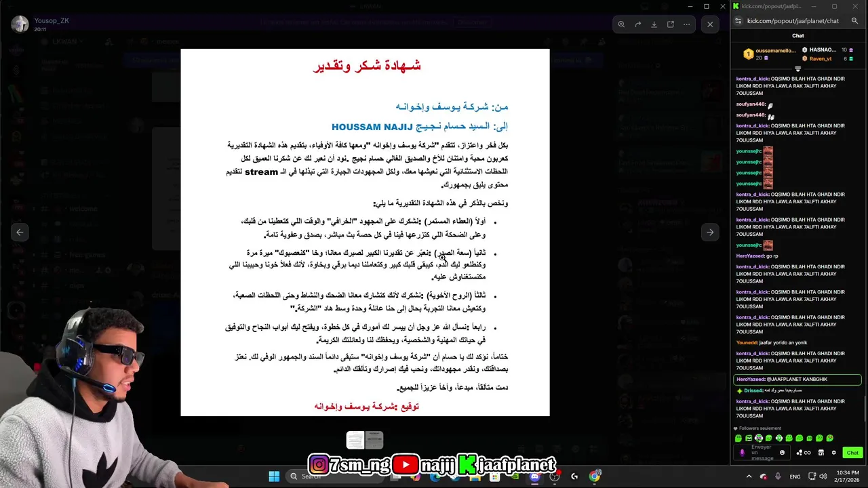Screen dimensions: 868x488
Task: Open the Windows Start menu
Action: (x=274, y=476)
